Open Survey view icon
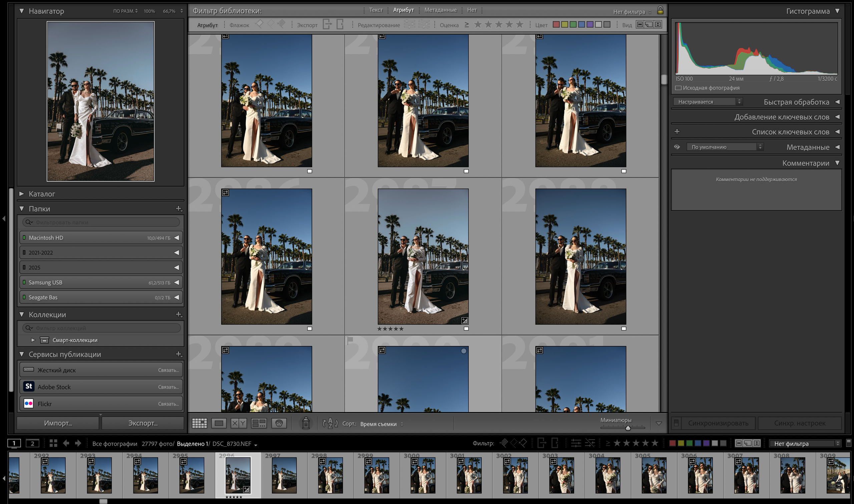Screen dimensions: 854x504 coord(259,423)
